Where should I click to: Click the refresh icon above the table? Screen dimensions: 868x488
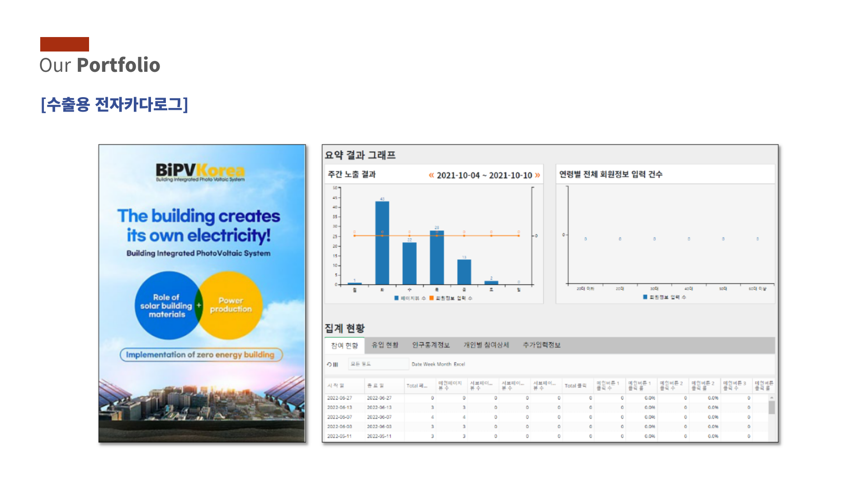(x=329, y=364)
